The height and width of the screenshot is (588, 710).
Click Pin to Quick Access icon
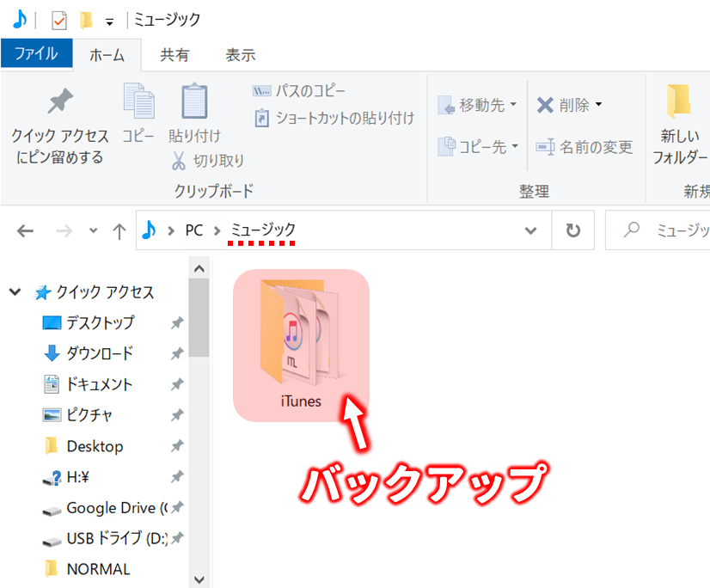(59, 103)
